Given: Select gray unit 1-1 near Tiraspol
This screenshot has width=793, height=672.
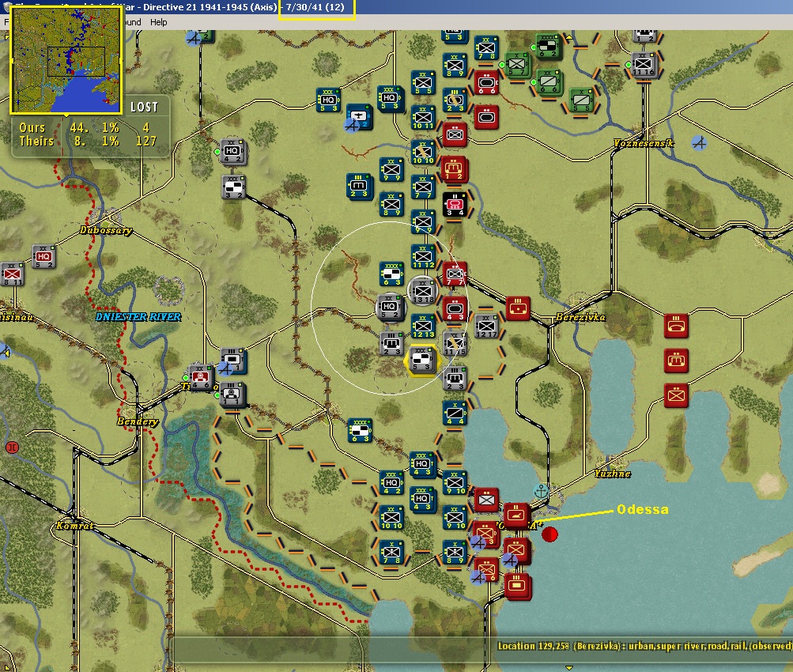Looking at the screenshot, I should 232,395.
